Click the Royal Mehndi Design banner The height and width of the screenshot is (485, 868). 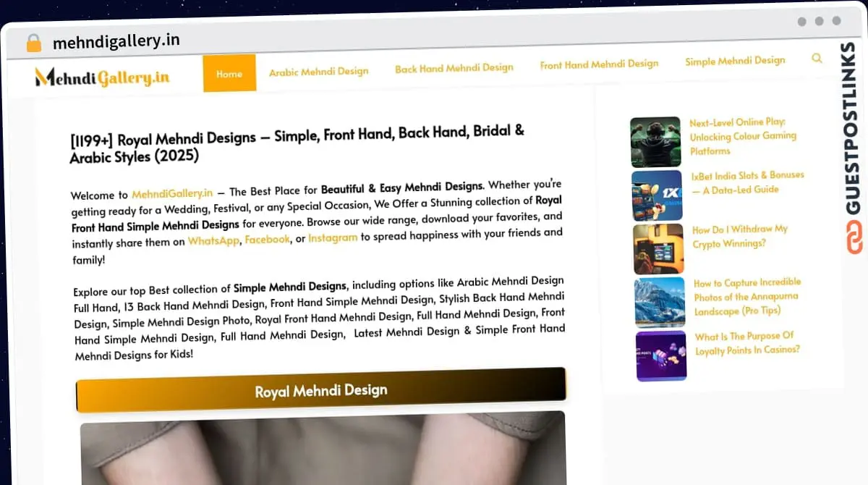click(320, 390)
